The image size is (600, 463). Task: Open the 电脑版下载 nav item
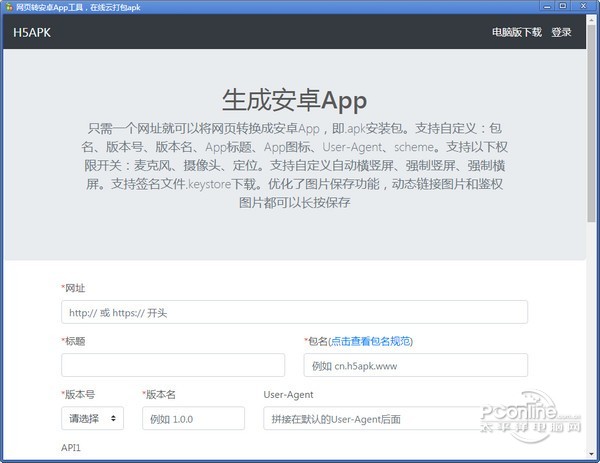(516, 32)
